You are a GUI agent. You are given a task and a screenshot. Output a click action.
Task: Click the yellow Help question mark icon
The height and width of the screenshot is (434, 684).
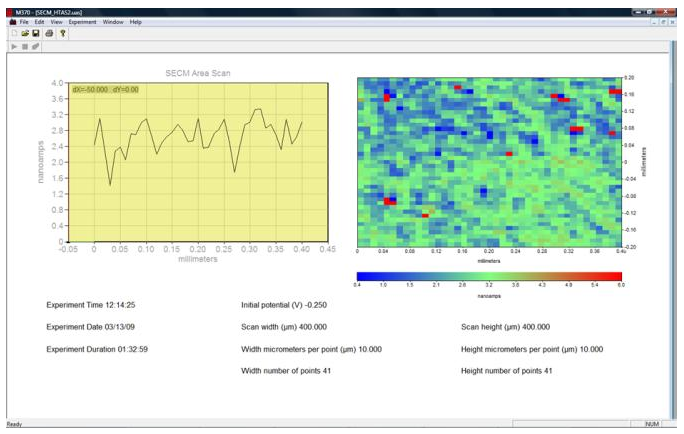[x=62, y=33]
